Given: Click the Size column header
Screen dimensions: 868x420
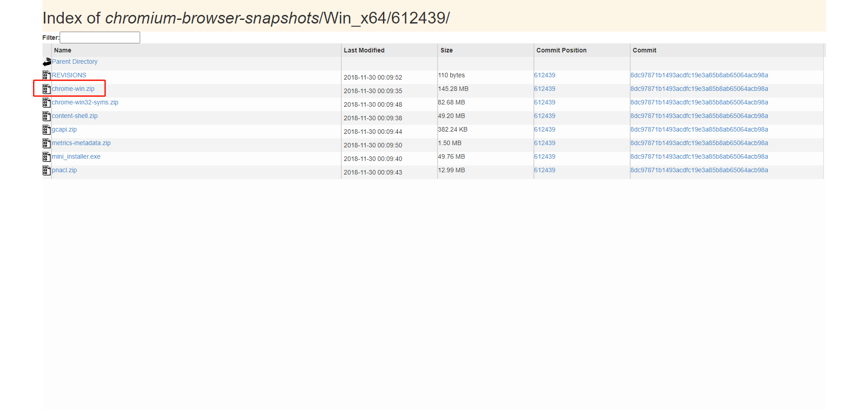Looking at the screenshot, I should pos(447,51).
